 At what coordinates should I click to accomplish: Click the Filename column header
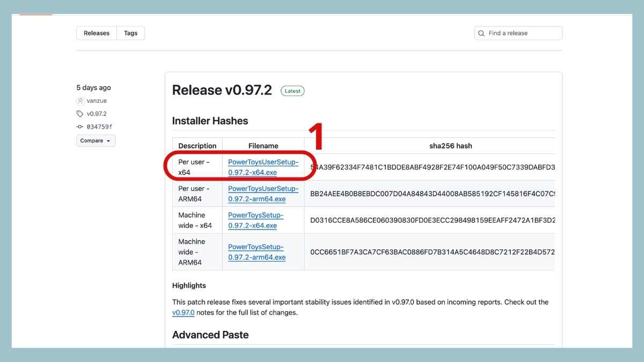[x=264, y=146]
